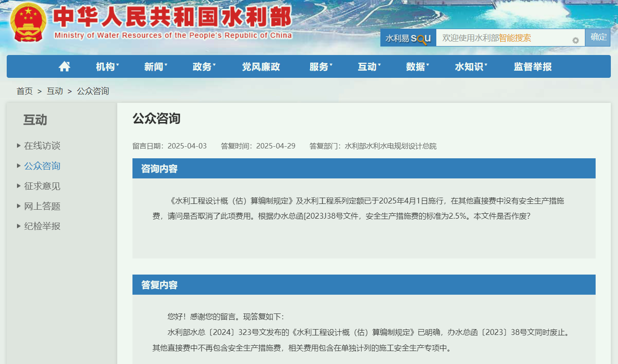Expand the 政务 dropdown menu
Screen dimensions: 618x364
tap(204, 67)
